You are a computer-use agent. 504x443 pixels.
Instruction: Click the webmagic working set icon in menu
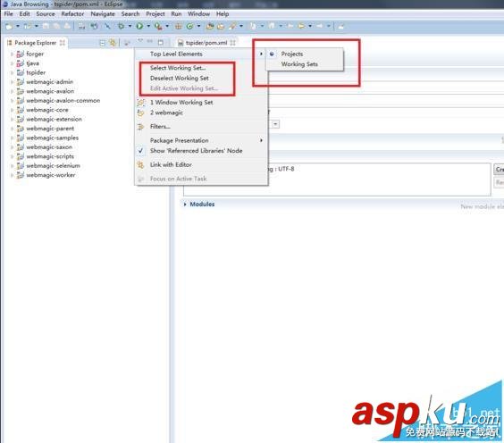141,113
